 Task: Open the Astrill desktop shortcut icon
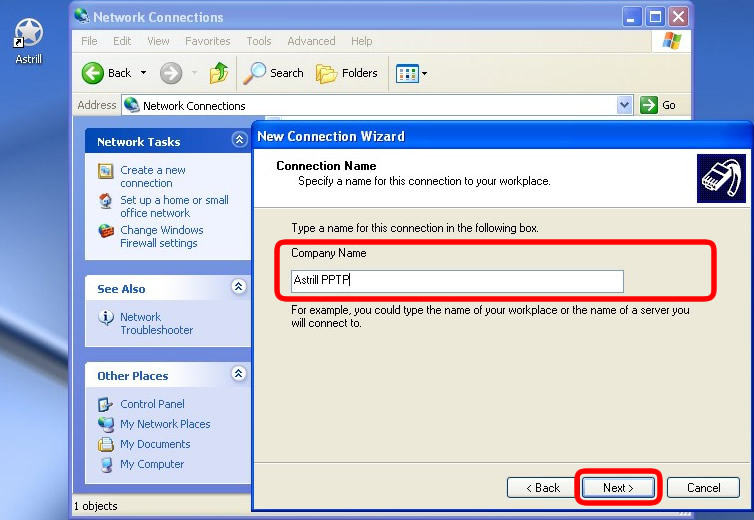tap(29, 35)
